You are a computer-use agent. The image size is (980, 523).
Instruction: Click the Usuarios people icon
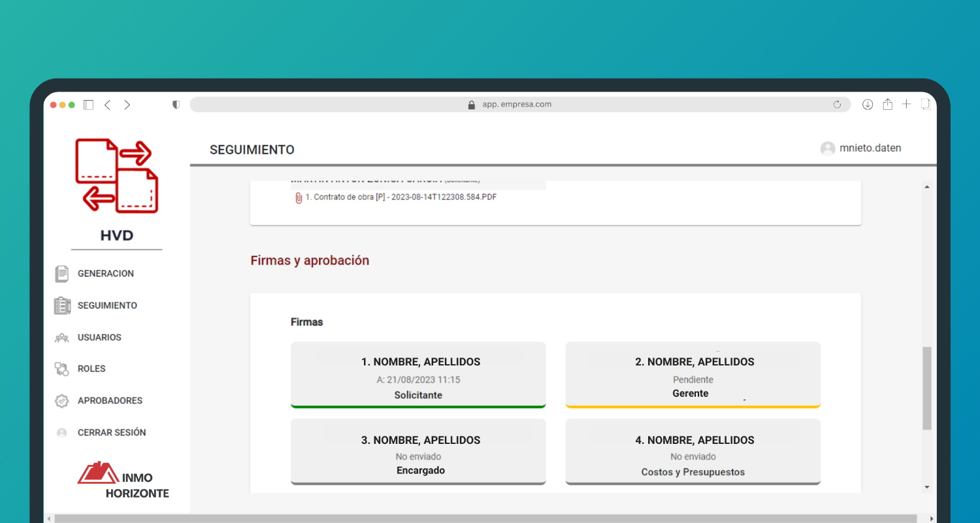pos(62,338)
